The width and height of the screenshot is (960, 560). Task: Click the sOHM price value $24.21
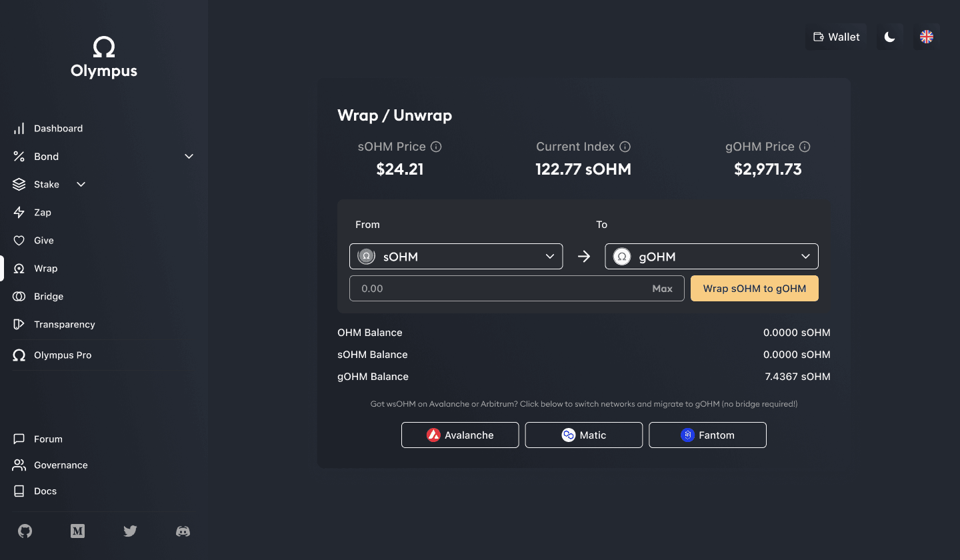click(400, 169)
